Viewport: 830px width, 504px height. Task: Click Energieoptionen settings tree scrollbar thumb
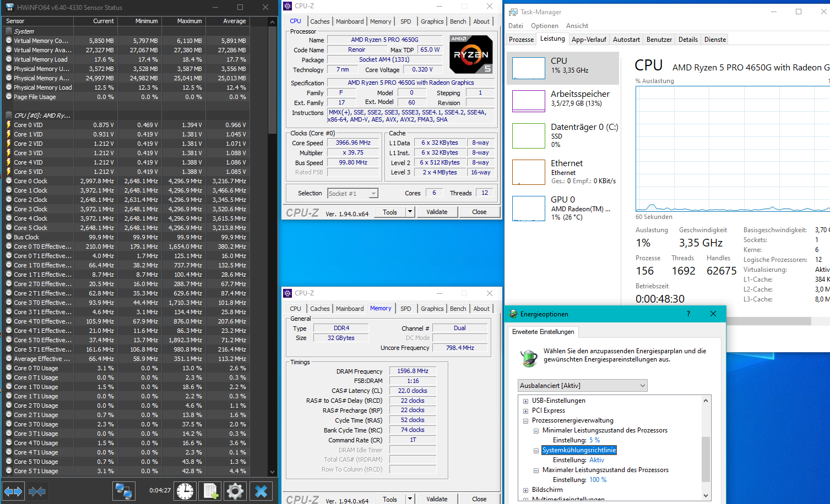[x=706, y=459]
